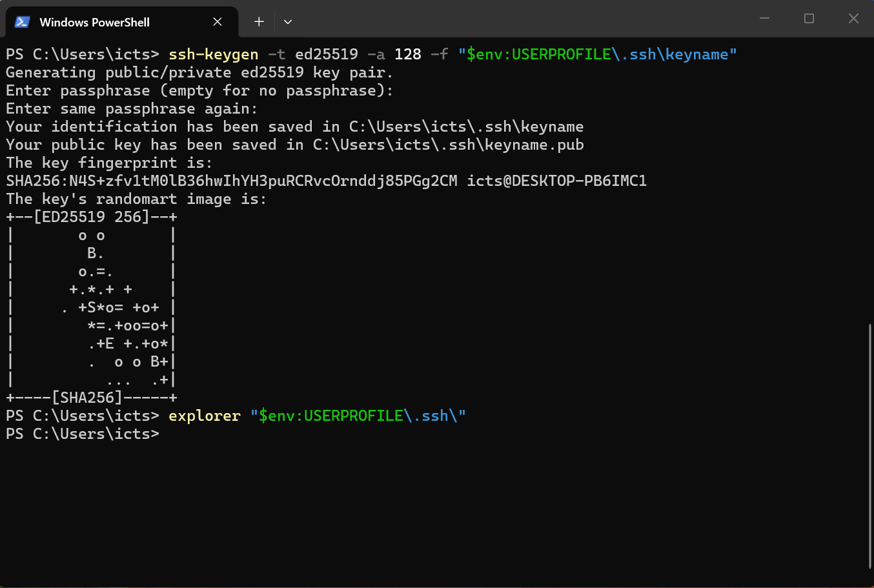Click the SHA256:N4S+ fingerprint hash
This screenshot has width=874, height=588.
click(232, 181)
